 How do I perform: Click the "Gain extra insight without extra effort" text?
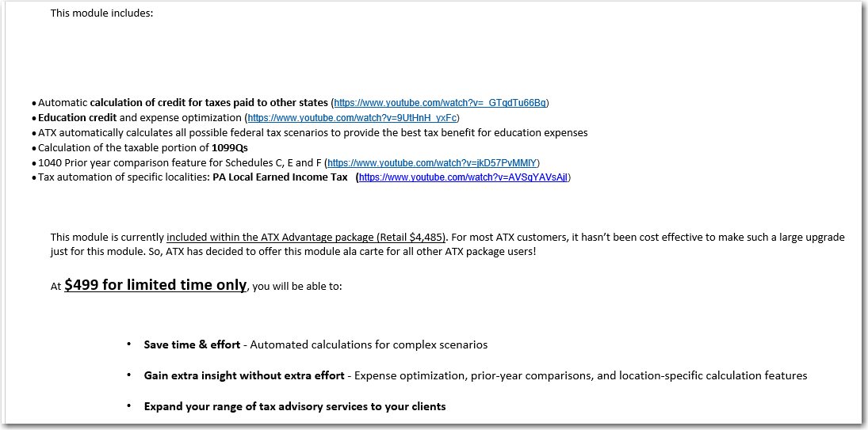pyautogui.click(x=244, y=376)
